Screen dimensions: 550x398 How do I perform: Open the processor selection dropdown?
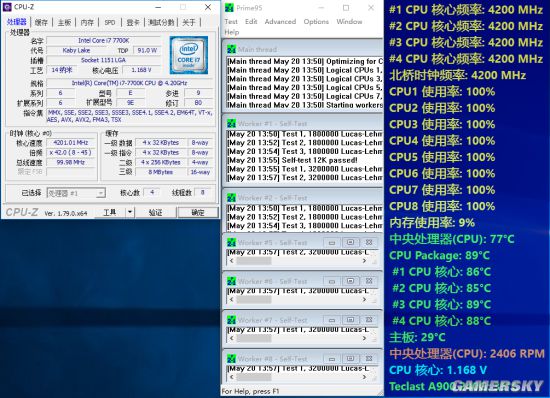tap(76, 193)
